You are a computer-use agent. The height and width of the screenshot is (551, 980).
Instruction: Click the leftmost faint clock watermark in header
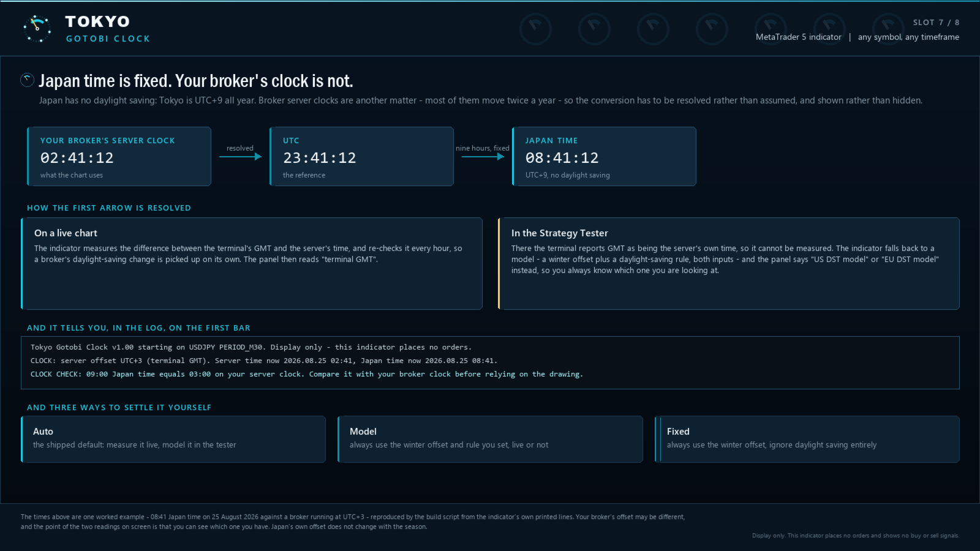tap(536, 29)
